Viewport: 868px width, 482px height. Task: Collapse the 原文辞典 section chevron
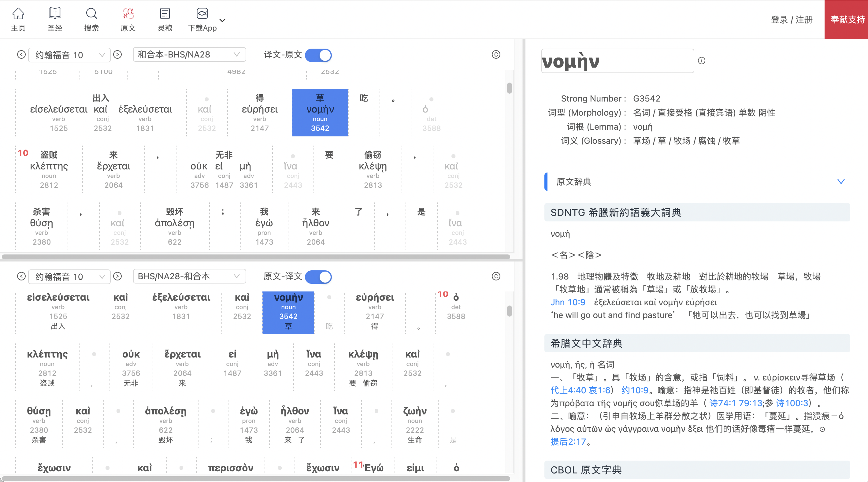coord(841,182)
